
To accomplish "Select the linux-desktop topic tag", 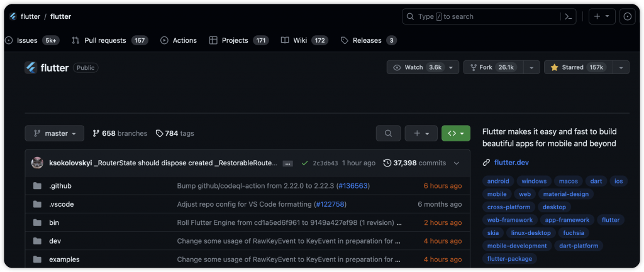I will [x=531, y=233].
